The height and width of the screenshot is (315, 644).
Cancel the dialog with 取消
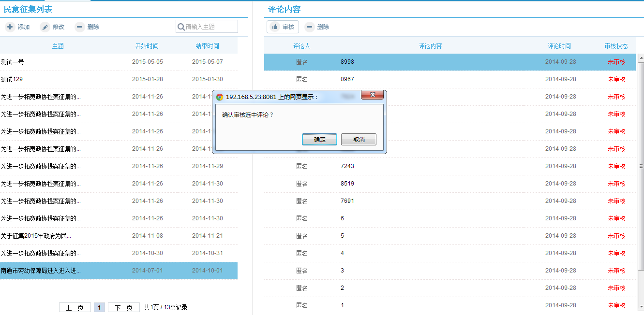coord(359,140)
